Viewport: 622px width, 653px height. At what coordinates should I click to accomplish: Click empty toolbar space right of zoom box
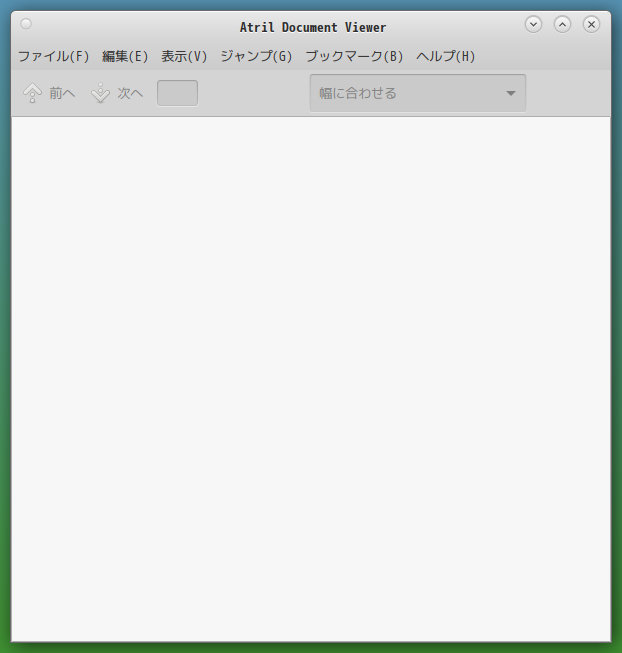point(568,93)
